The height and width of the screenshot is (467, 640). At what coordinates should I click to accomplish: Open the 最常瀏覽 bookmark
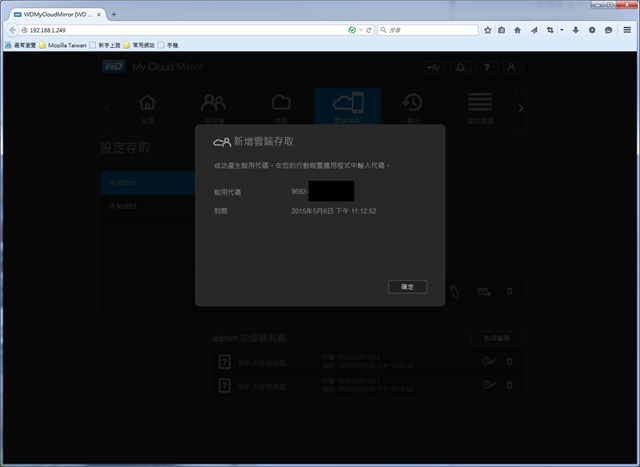(x=21, y=45)
